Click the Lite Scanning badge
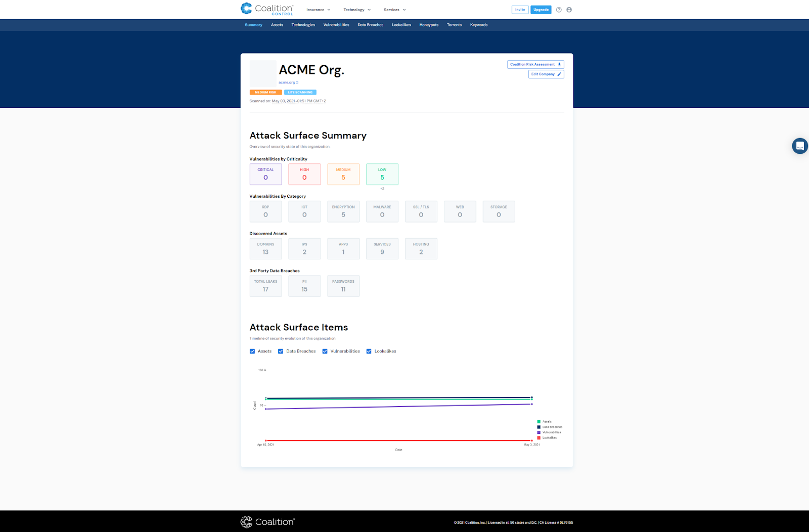Image resolution: width=809 pixels, height=532 pixels. click(x=300, y=93)
